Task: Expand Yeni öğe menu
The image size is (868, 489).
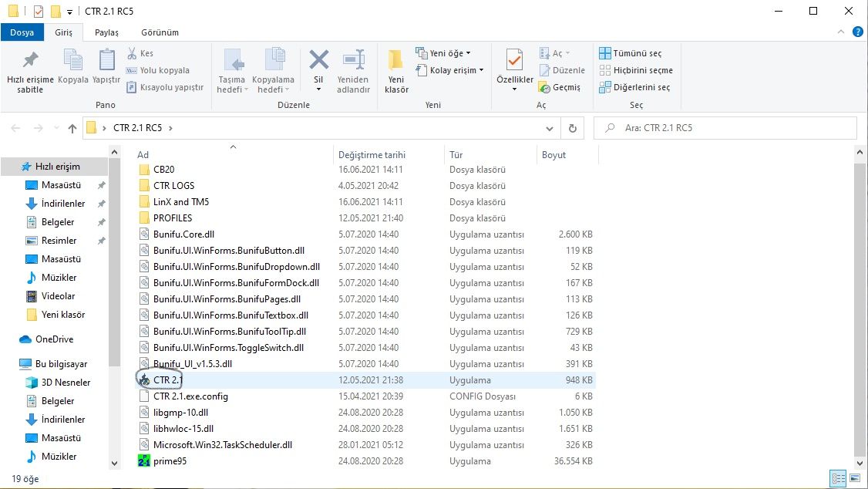Action: [x=442, y=53]
